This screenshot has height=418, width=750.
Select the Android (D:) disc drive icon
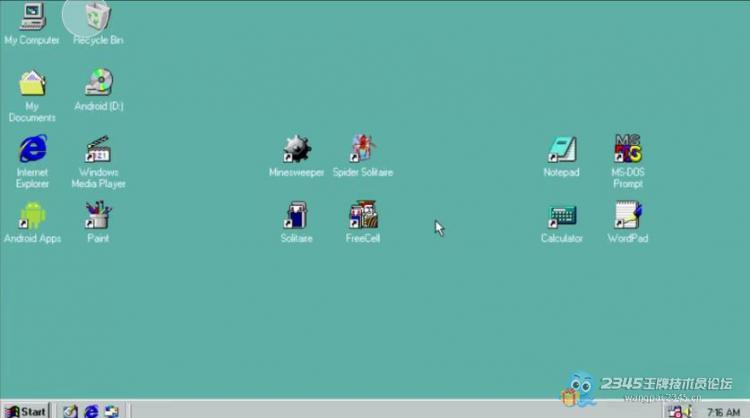99,82
